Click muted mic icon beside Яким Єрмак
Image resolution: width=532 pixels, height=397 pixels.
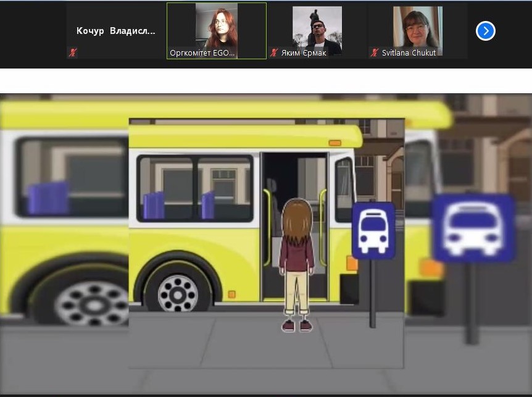274,52
